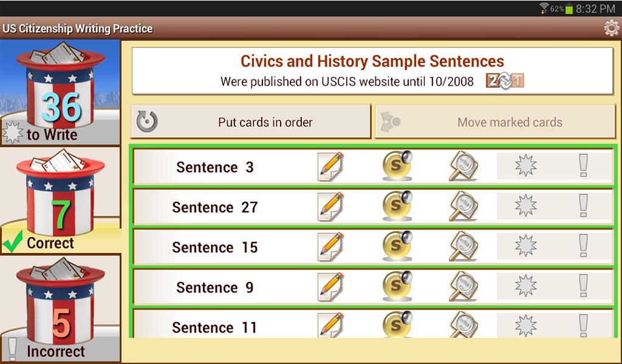Switch to the 36 to Write hat
622x364 pixels.
(60, 93)
